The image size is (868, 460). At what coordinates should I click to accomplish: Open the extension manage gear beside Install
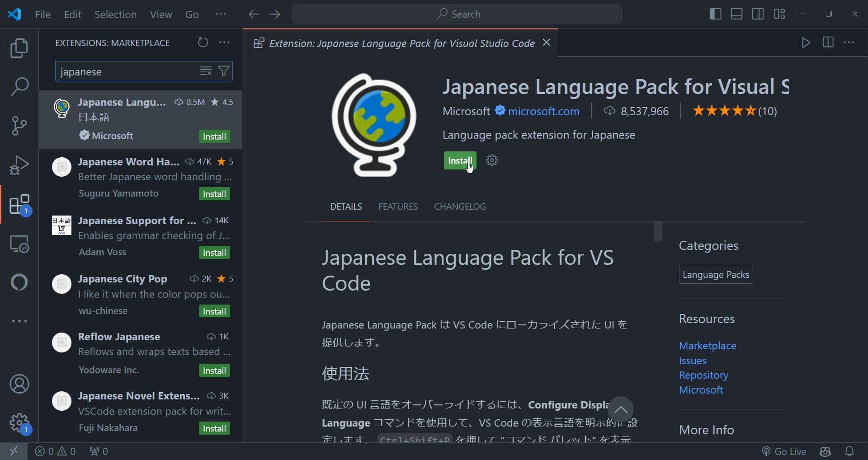pos(492,160)
